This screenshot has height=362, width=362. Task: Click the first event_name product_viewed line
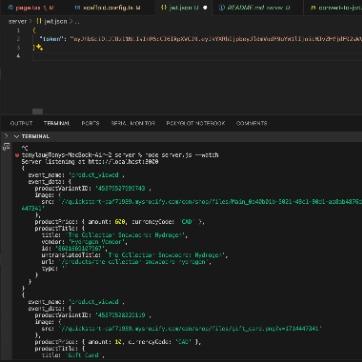click(x=76, y=175)
